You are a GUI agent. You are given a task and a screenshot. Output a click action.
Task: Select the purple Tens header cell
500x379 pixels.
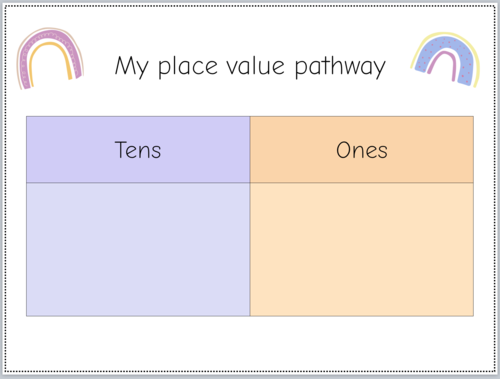click(138, 149)
